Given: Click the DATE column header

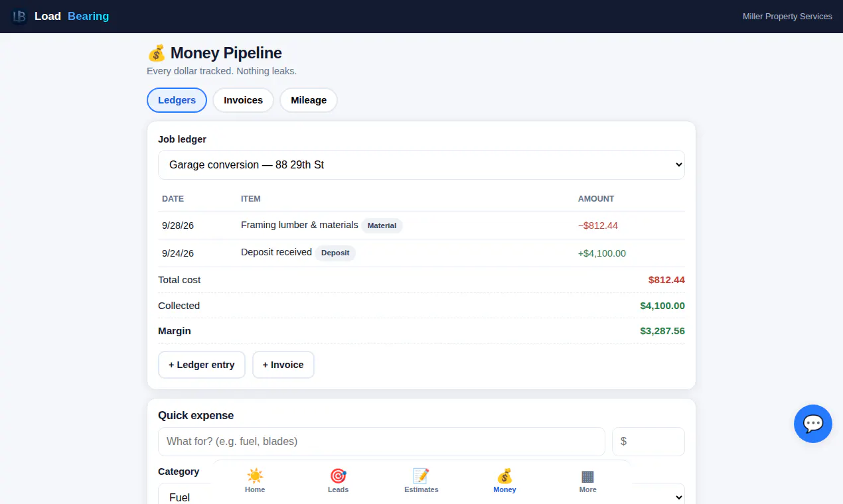Looking at the screenshot, I should coord(173,199).
